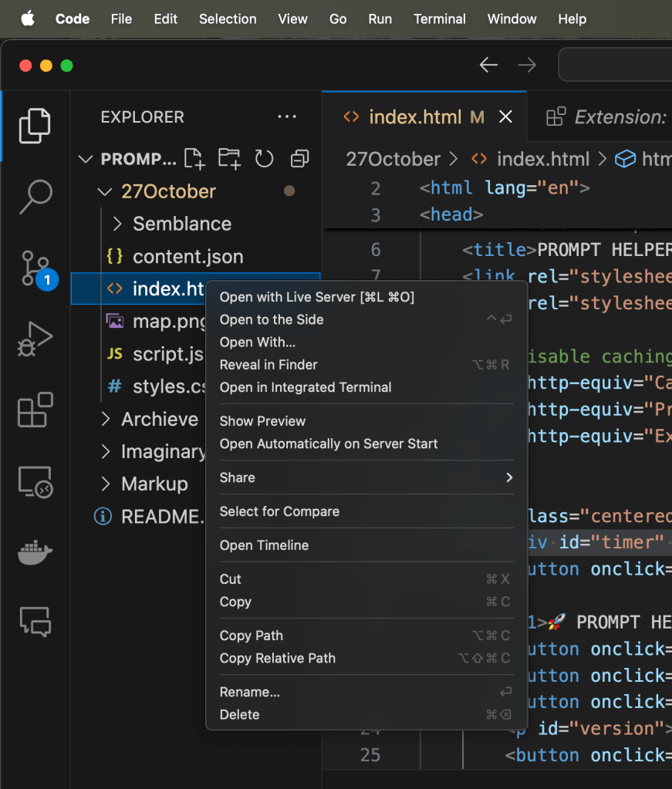Choose Select for Compare
672x789 pixels.
pos(366,511)
